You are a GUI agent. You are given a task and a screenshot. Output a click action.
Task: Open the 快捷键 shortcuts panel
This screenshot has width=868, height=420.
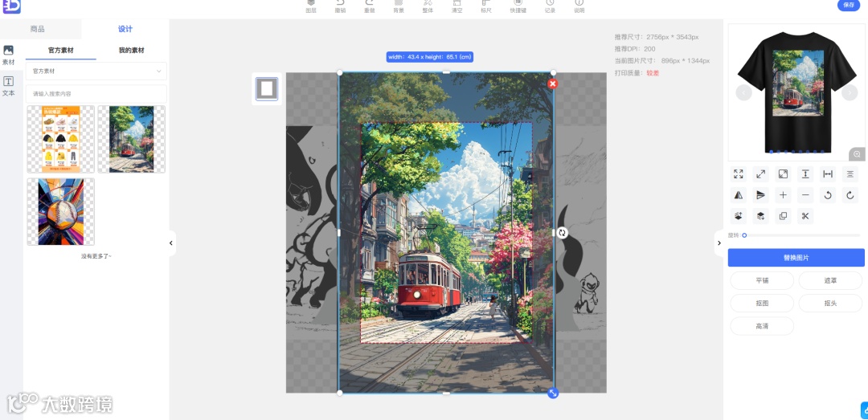pos(518,6)
